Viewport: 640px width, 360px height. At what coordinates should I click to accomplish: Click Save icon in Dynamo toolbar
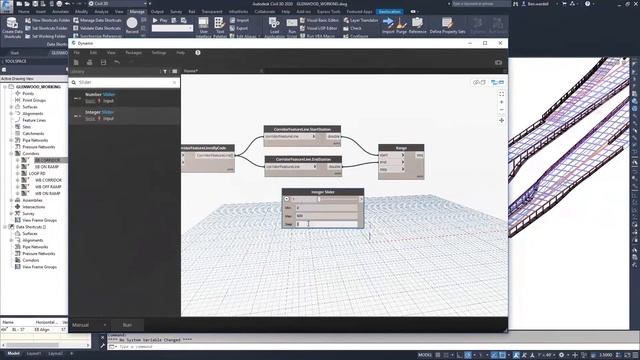(103, 62)
